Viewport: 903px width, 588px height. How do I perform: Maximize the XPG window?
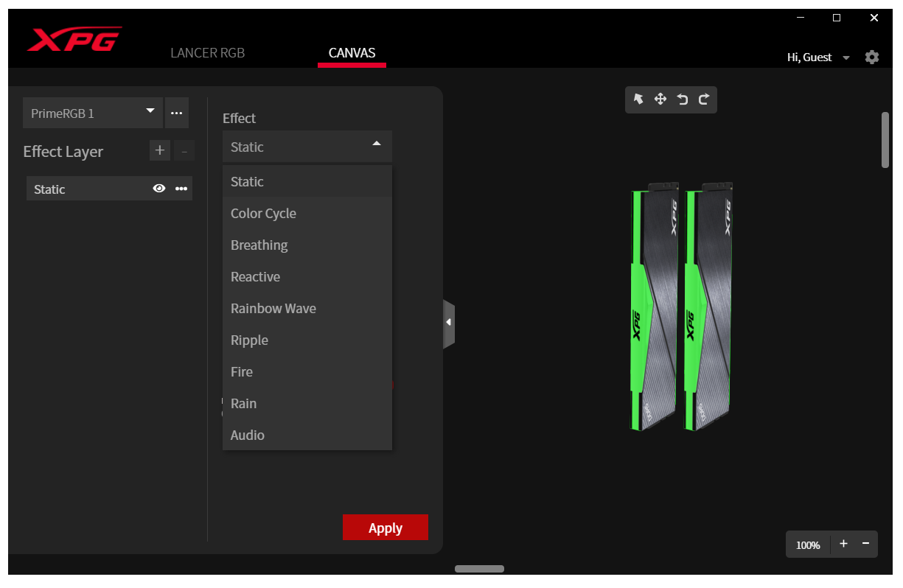point(837,18)
